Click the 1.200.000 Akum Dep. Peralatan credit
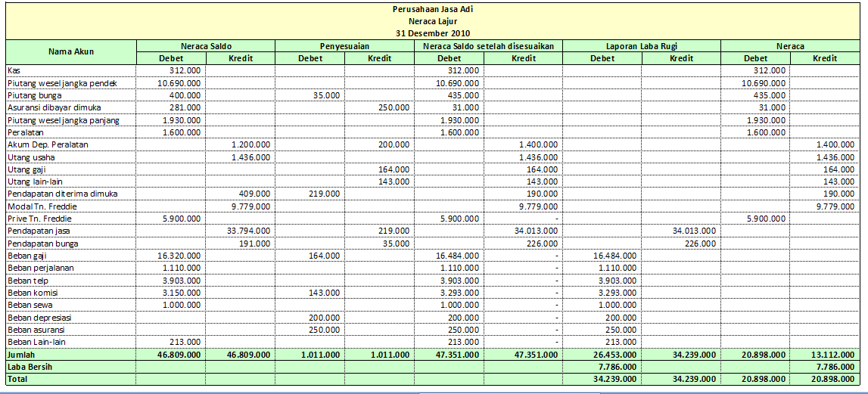Viewport: 868px width, 394px height. click(x=250, y=144)
